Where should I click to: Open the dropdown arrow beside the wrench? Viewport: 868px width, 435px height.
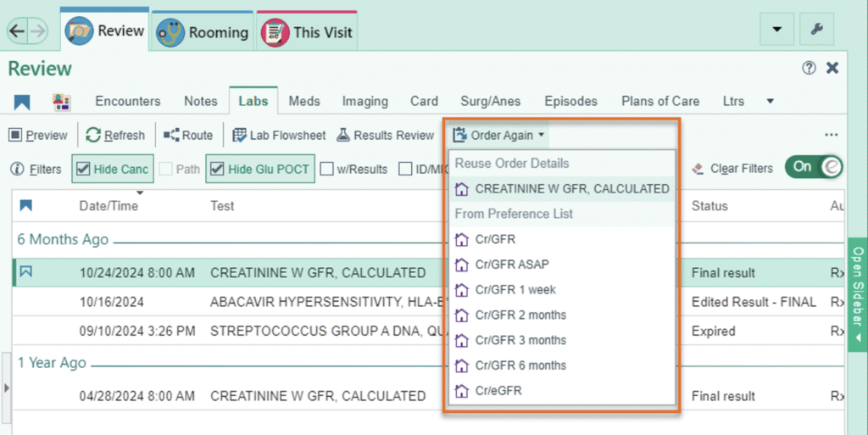click(776, 30)
